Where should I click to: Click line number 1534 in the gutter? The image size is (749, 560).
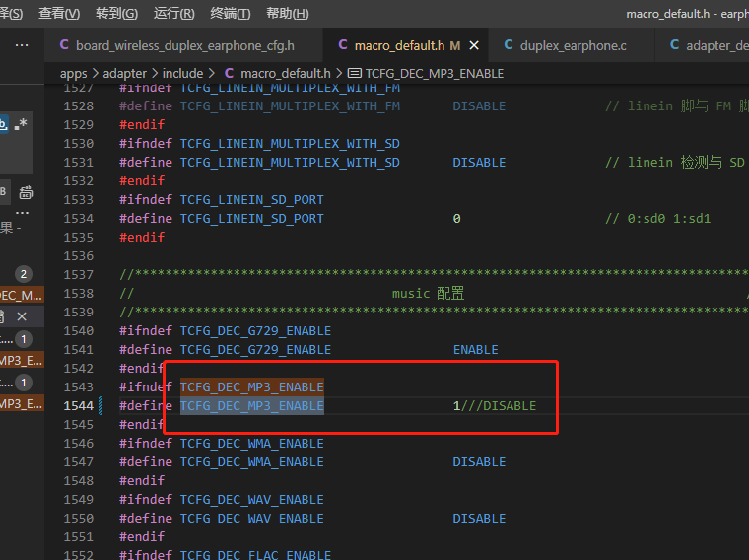coord(78,219)
